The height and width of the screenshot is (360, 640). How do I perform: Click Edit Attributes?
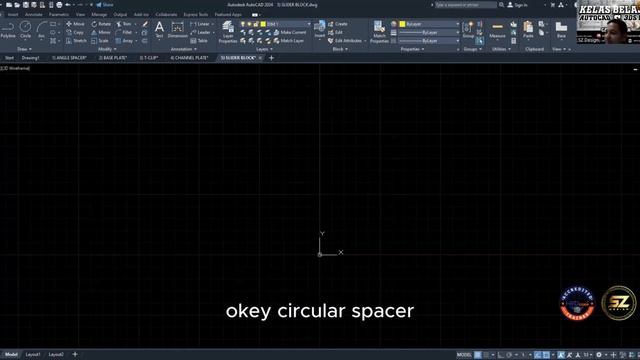[345, 41]
